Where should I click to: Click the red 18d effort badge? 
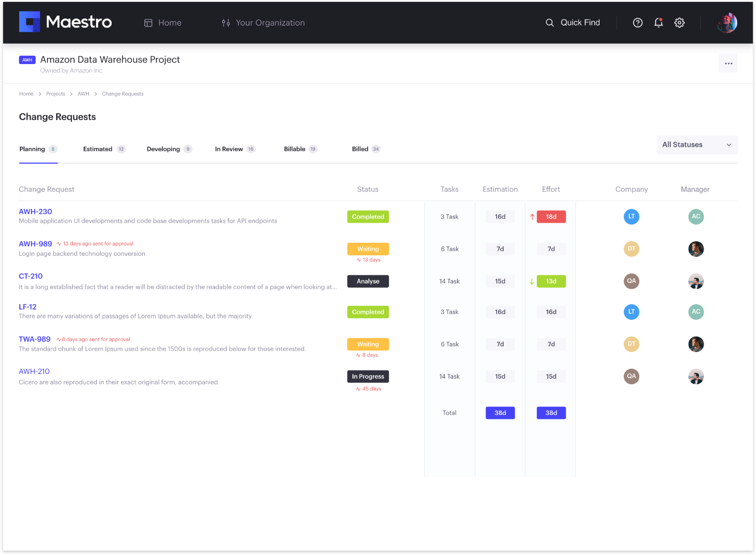pos(551,217)
